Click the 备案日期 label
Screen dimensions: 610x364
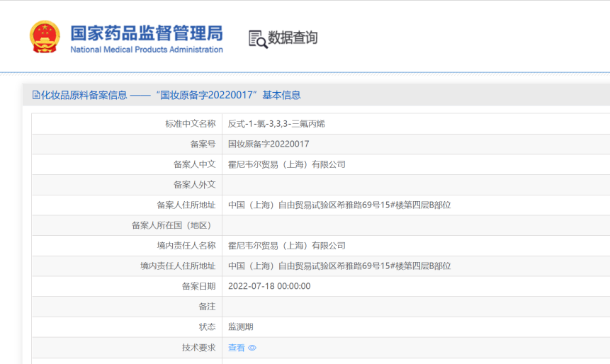(198, 286)
